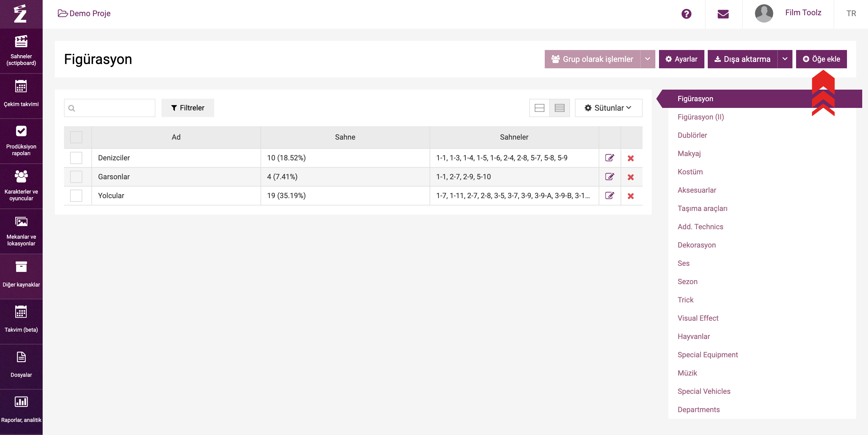Open Karakterler ve oyuncular people icon

(21, 176)
